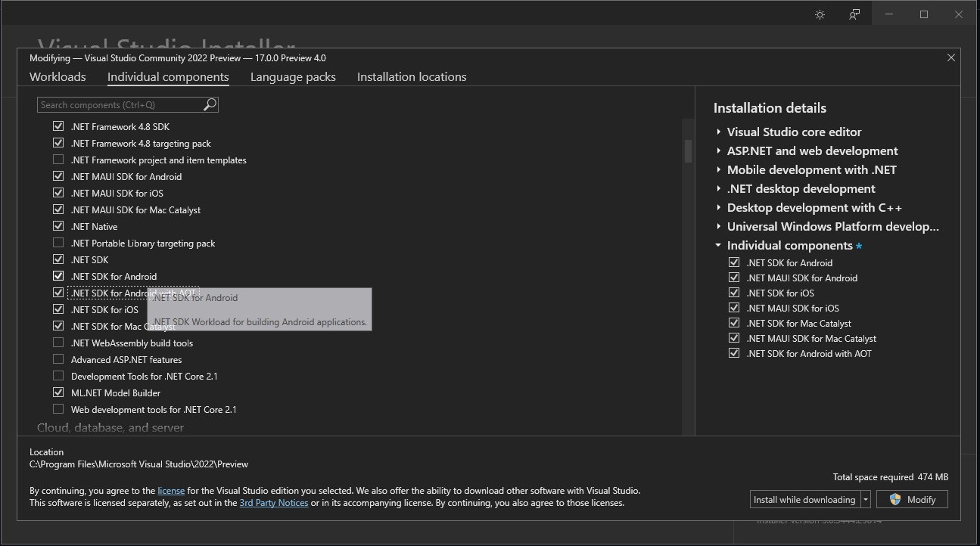
Task: Enable .NET Framework project and item templates
Action: (58, 160)
